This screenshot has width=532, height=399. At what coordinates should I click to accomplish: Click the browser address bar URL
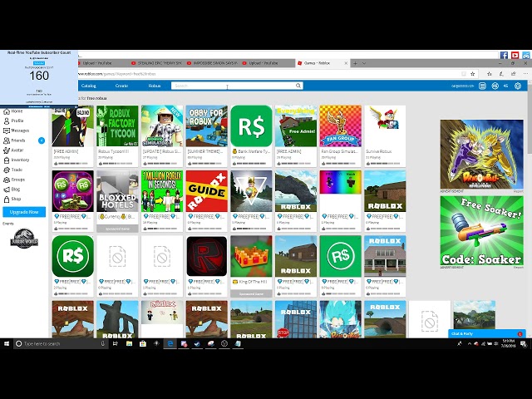(117, 74)
